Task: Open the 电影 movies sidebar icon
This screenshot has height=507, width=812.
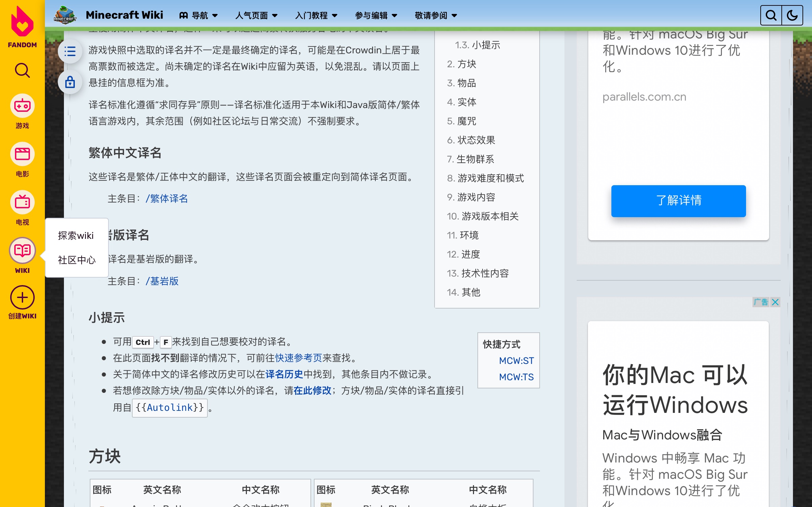Action: (22, 155)
